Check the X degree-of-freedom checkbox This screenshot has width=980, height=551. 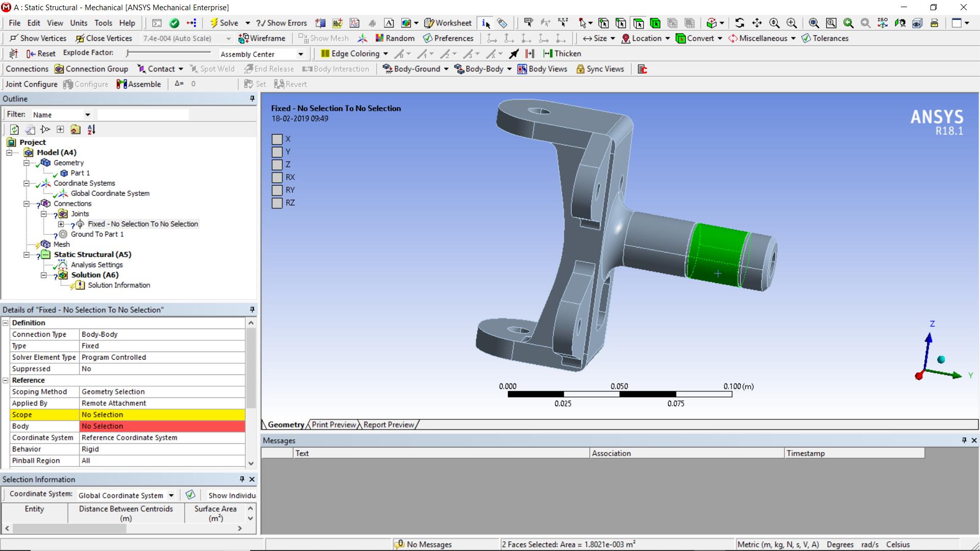tap(277, 139)
